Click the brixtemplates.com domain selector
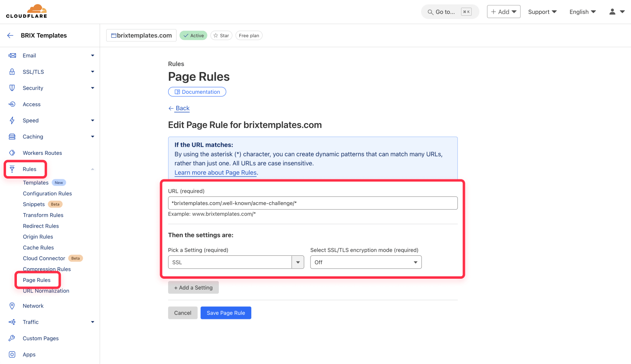Screen dimensions: 631x364 142,35
